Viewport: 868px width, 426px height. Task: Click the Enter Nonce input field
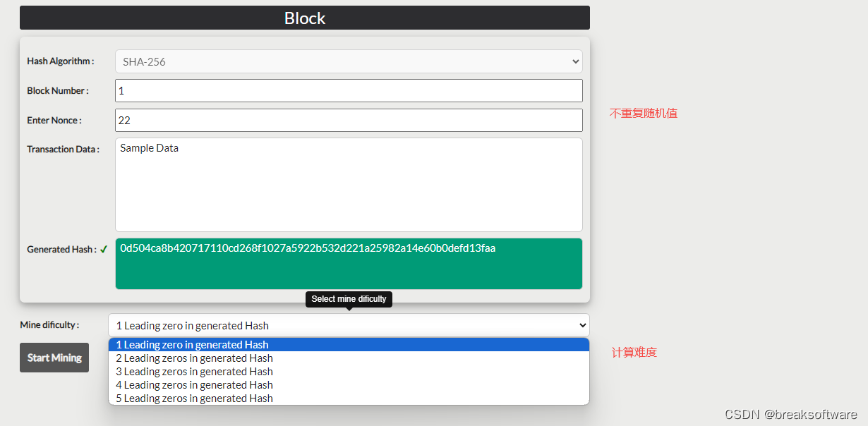tap(349, 120)
